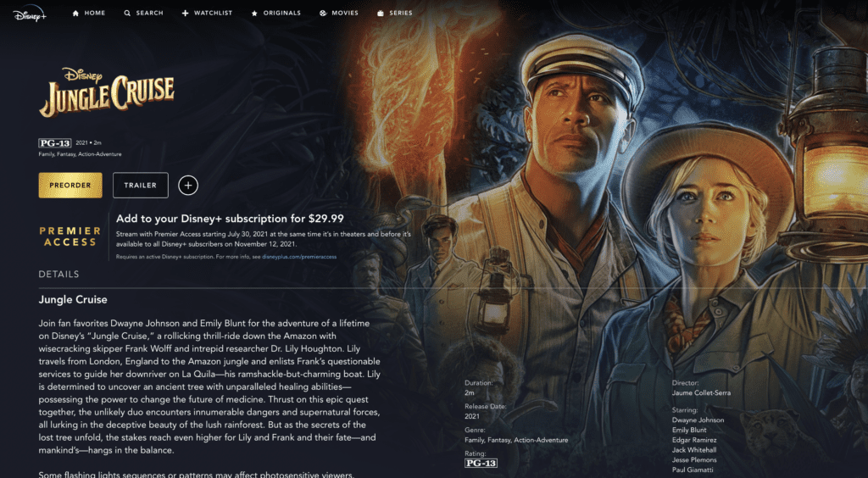Play the Trailer button
Viewport: 868px width, 478px height.
tap(141, 186)
